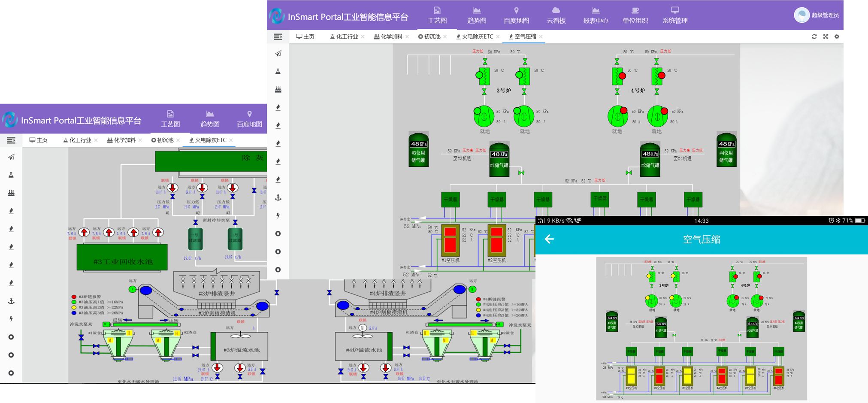Open 趋势图 in right window navigation
This screenshot has height=403, width=868.
click(477, 15)
